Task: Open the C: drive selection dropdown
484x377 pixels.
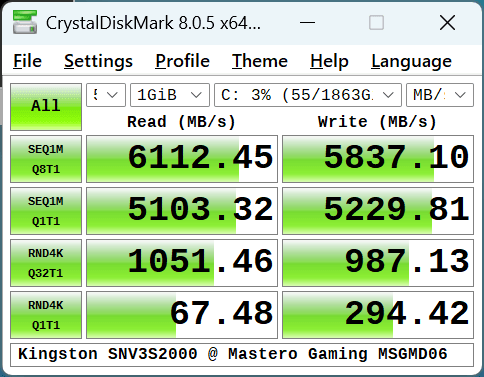Action: 308,95
